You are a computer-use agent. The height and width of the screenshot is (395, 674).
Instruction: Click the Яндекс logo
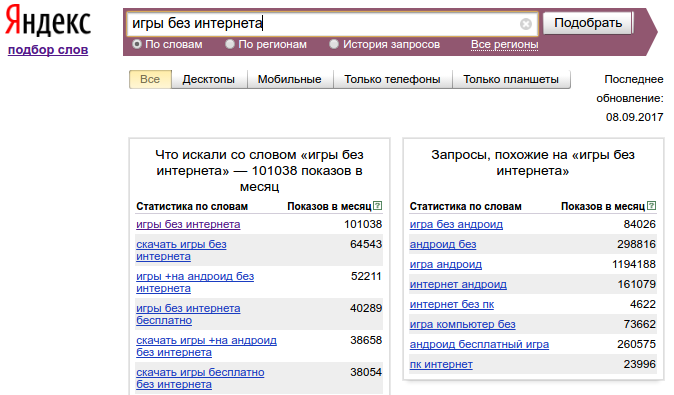click(x=48, y=21)
